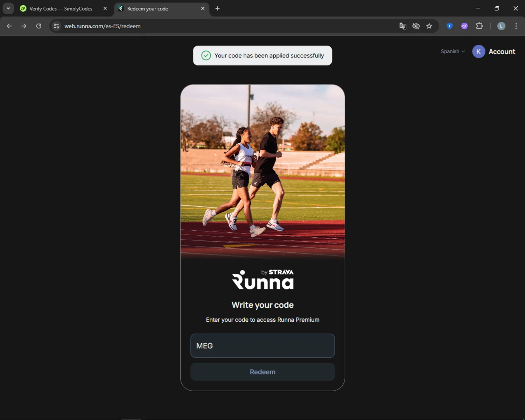Click the Runna by Strava logo
The image size is (525, 420).
263,279
